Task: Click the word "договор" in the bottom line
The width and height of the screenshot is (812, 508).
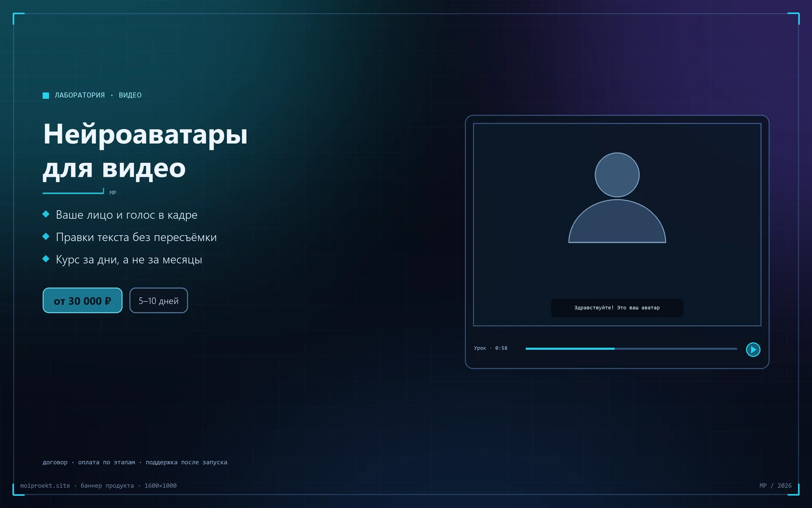Action: click(55, 462)
